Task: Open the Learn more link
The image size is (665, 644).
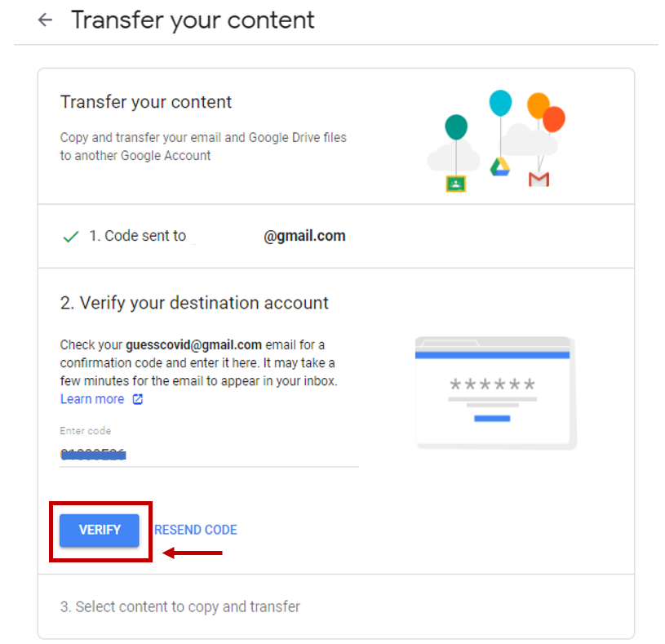Action: [92, 399]
